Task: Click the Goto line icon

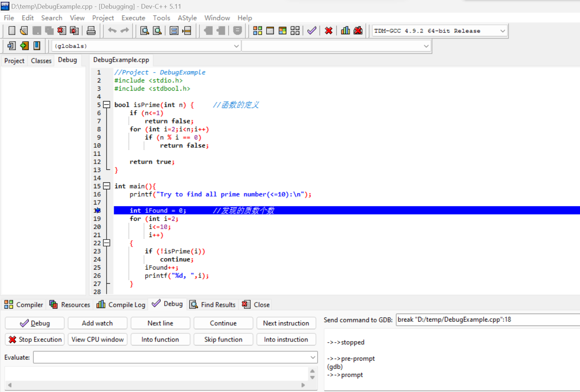Action: coord(187,31)
